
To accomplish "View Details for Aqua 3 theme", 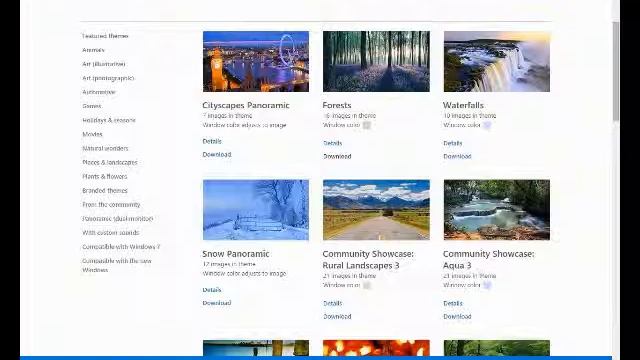I will [453, 303].
